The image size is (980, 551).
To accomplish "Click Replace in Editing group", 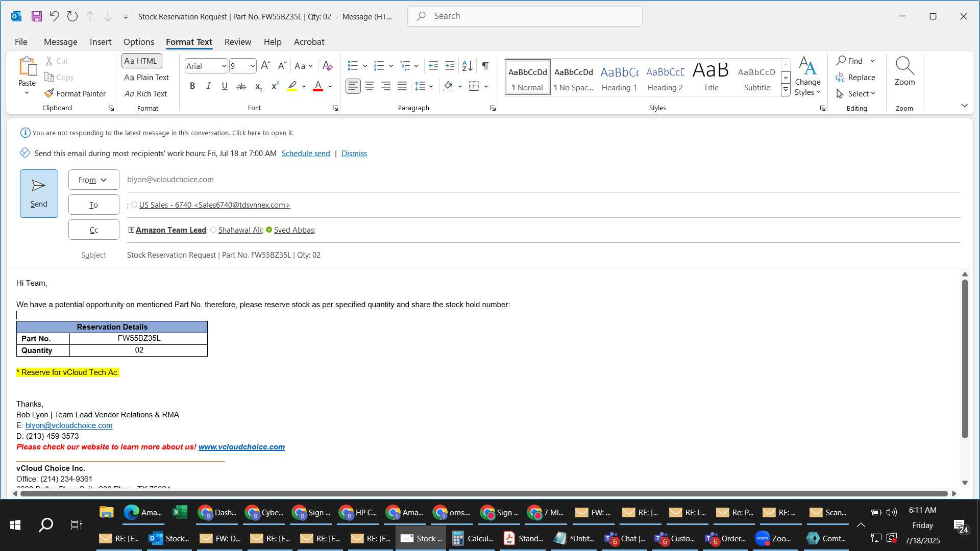I will 855,77.
